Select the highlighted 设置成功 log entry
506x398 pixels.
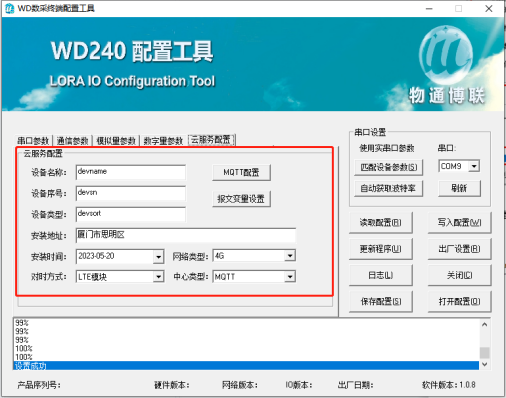(x=246, y=366)
